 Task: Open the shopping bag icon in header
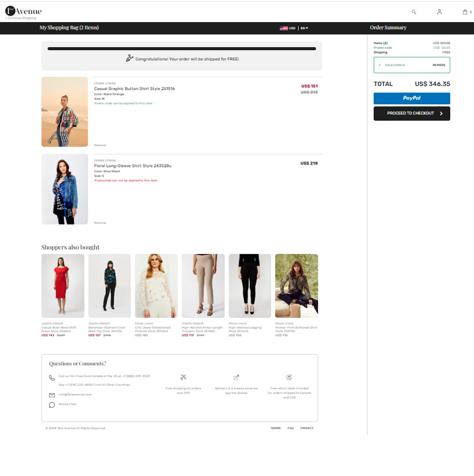click(465, 12)
